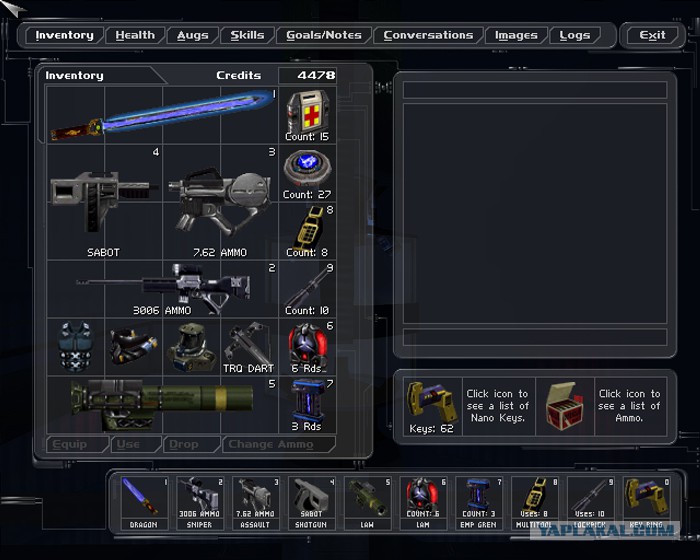
Task: Switch to the Inventory tab
Action: (64, 35)
